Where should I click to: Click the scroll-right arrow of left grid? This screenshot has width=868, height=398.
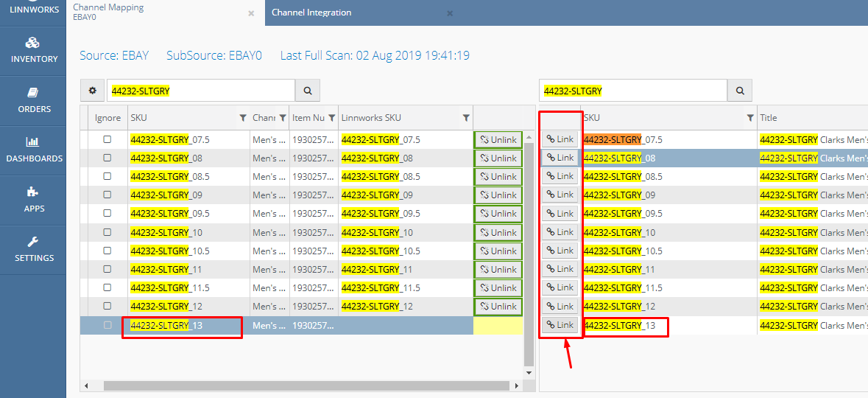pos(517,385)
